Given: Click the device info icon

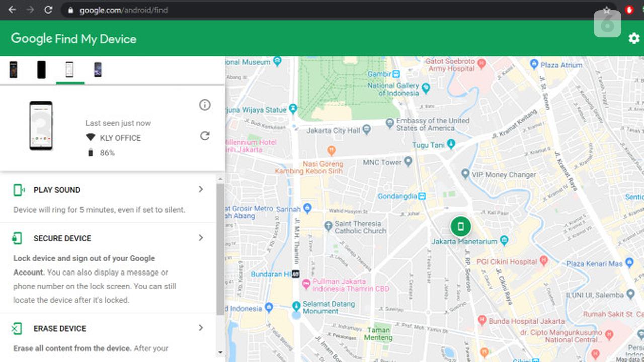Looking at the screenshot, I should pos(205,105).
